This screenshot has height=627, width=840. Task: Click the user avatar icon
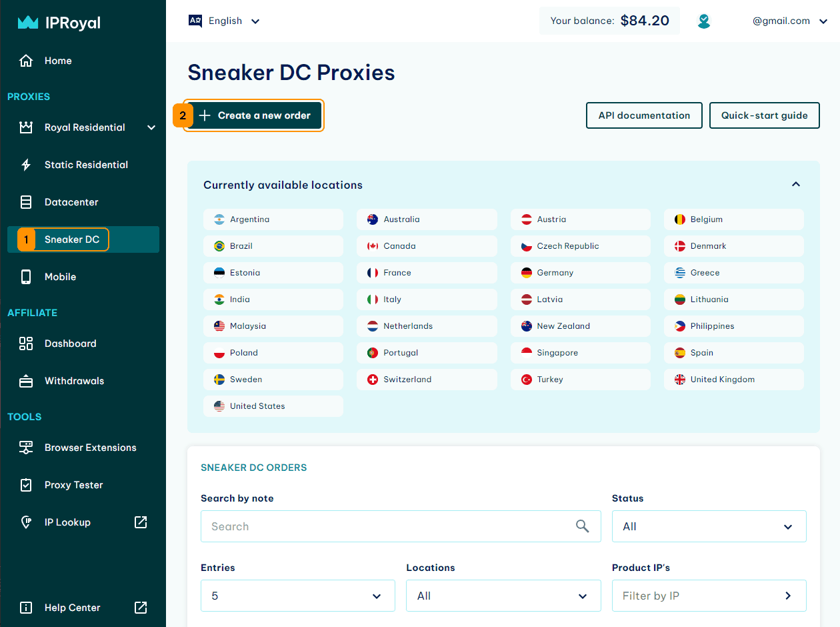pyautogui.click(x=704, y=21)
